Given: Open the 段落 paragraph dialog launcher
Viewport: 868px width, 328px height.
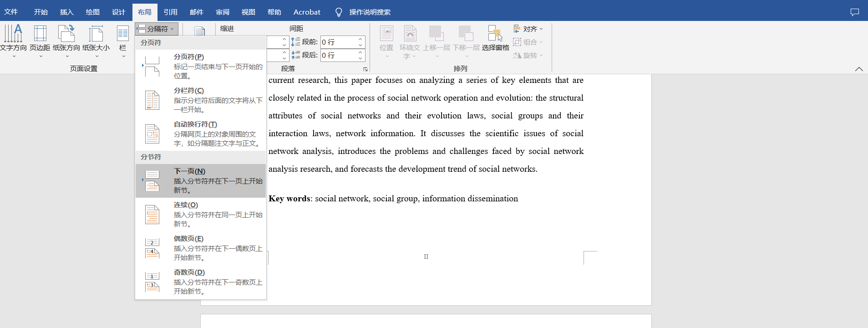Looking at the screenshot, I should [365, 69].
